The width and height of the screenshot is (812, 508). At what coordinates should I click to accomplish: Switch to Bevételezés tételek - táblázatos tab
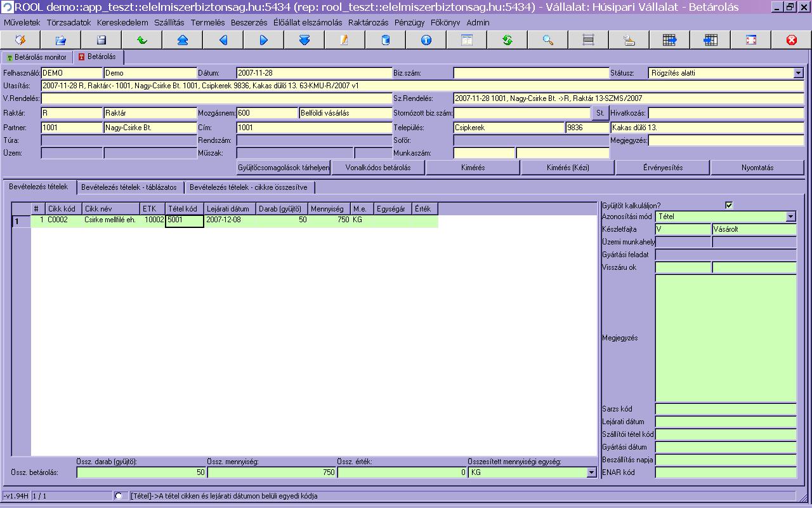click(x=131, y=187)
